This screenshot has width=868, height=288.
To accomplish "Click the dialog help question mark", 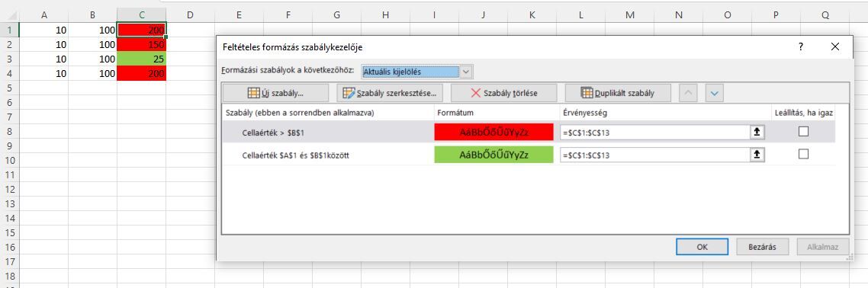I will pos(800,47).
